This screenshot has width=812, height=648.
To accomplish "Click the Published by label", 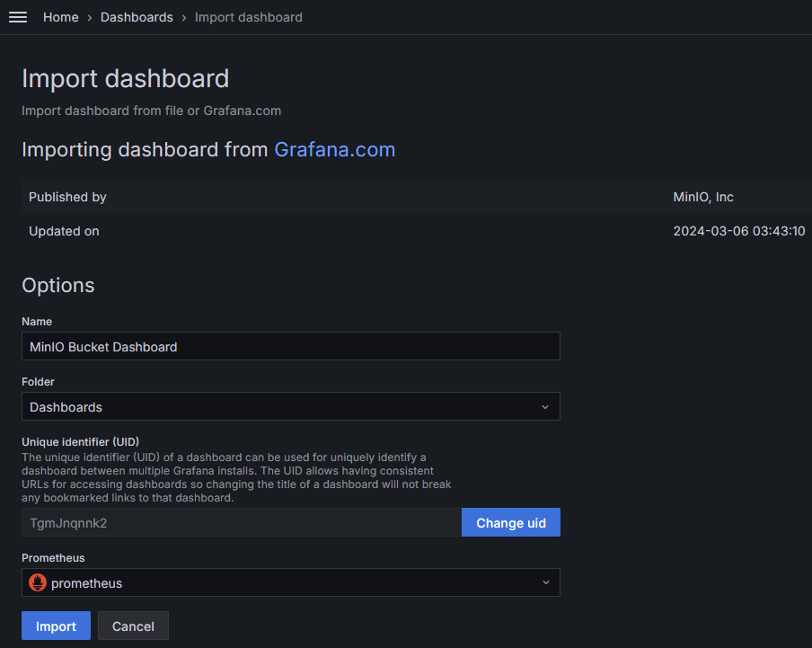I will pos(67,197).
